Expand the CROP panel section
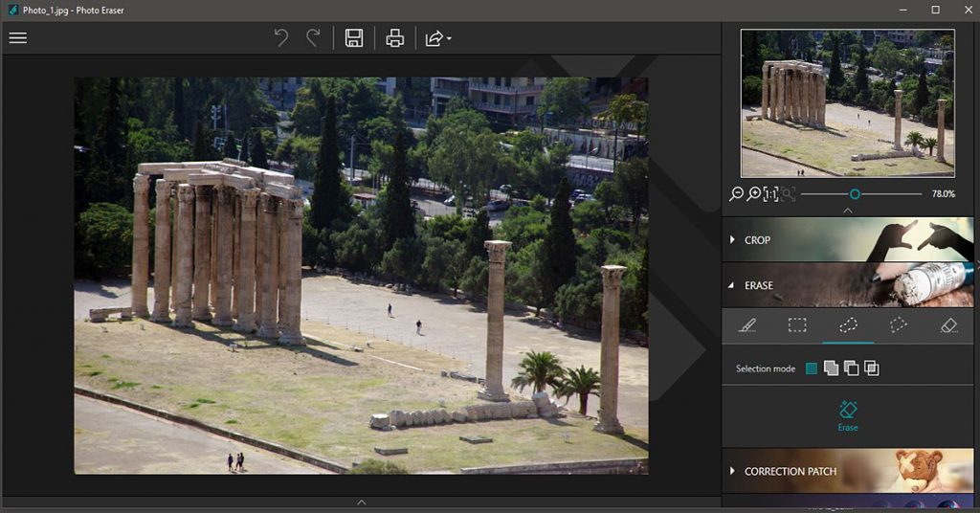This screenshot has width=980, height=513. click(x=756, y=240)
